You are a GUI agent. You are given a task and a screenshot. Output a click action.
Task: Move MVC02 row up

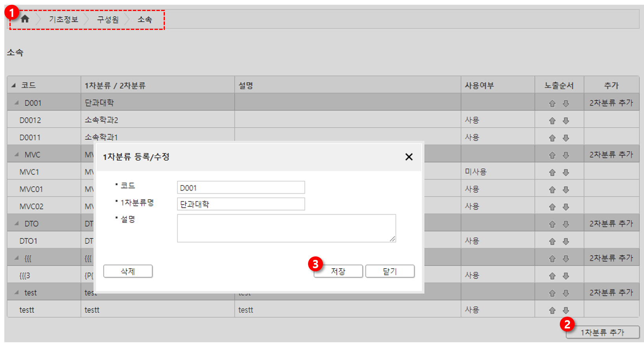click(x=552, y=207)
